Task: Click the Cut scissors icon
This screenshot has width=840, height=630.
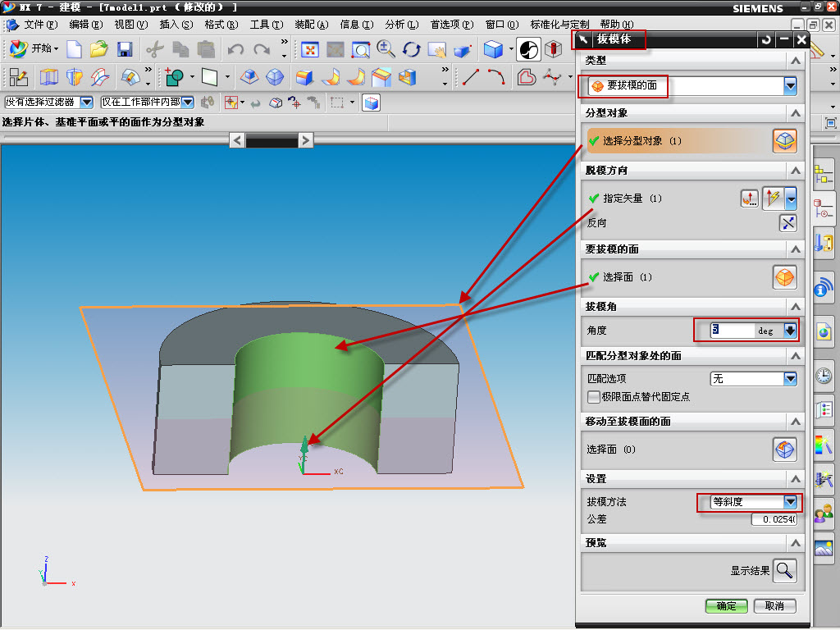Action: [155, 49]
